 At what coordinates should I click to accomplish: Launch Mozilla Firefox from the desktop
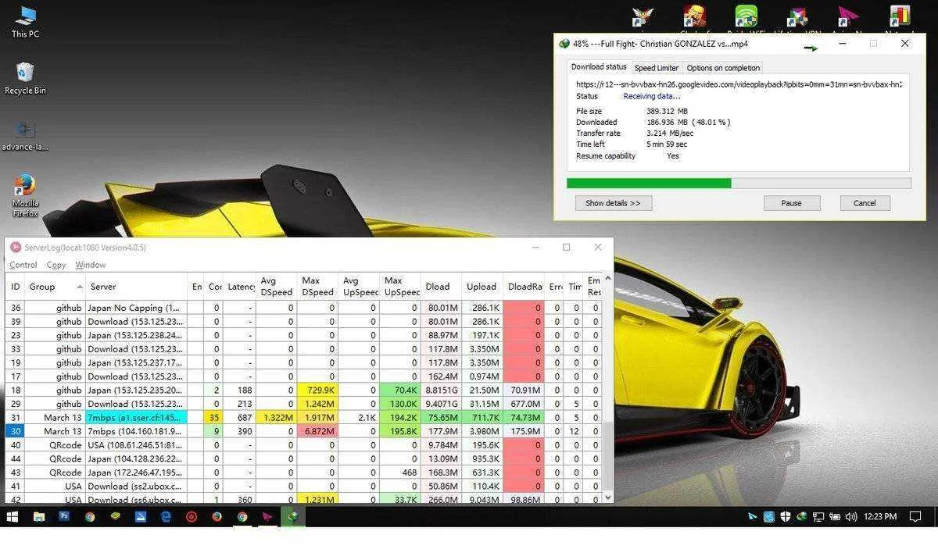click(25, 195)
